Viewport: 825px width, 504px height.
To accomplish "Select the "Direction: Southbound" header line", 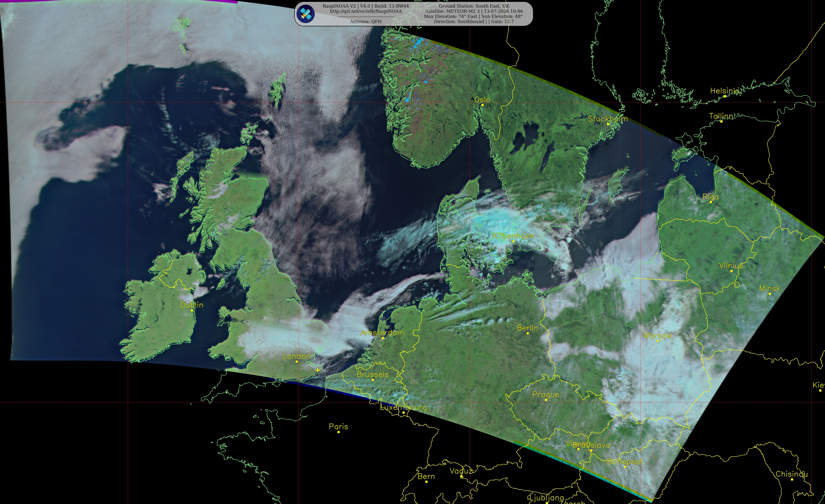I will [474, 21].
